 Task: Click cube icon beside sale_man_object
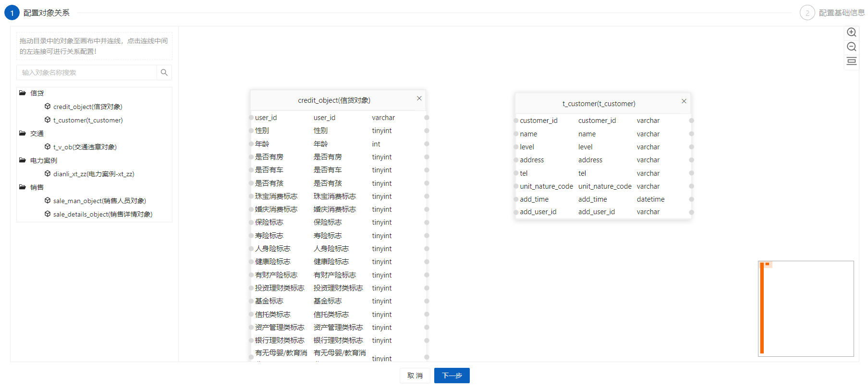[48, 201]
